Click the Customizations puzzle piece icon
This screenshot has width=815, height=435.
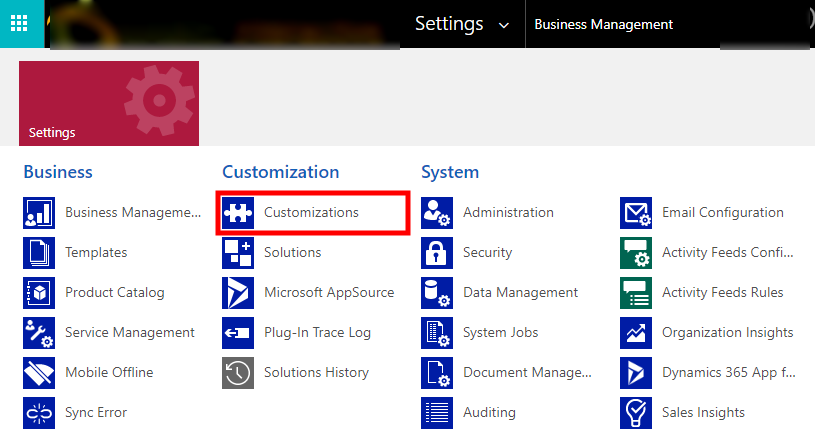click(238, 213)
